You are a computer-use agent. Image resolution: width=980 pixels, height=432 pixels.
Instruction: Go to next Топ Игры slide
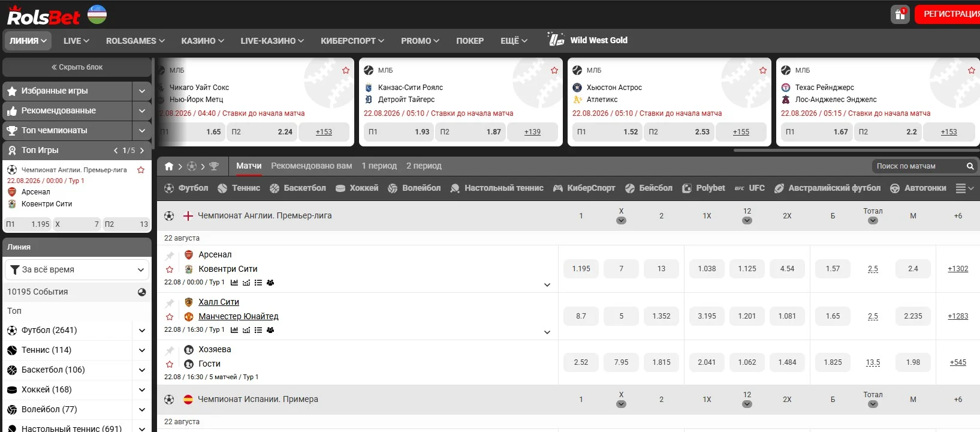coord(142,151)
